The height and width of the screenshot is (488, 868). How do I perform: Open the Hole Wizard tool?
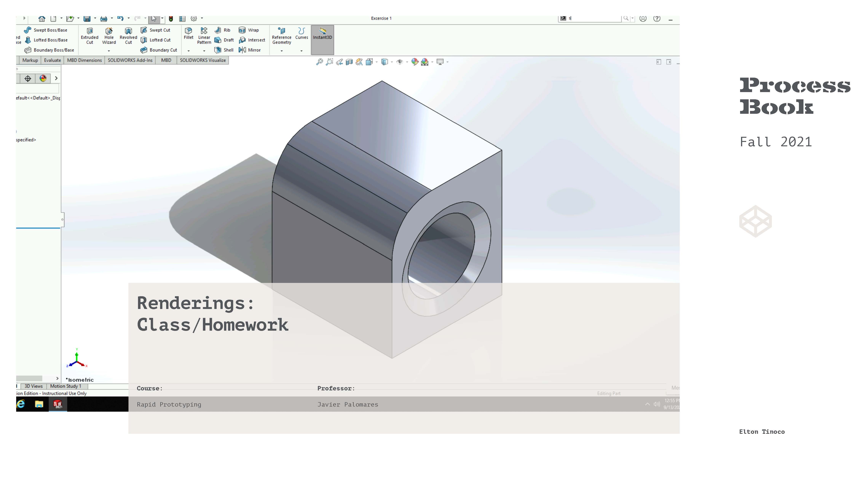tap(109, 35)
